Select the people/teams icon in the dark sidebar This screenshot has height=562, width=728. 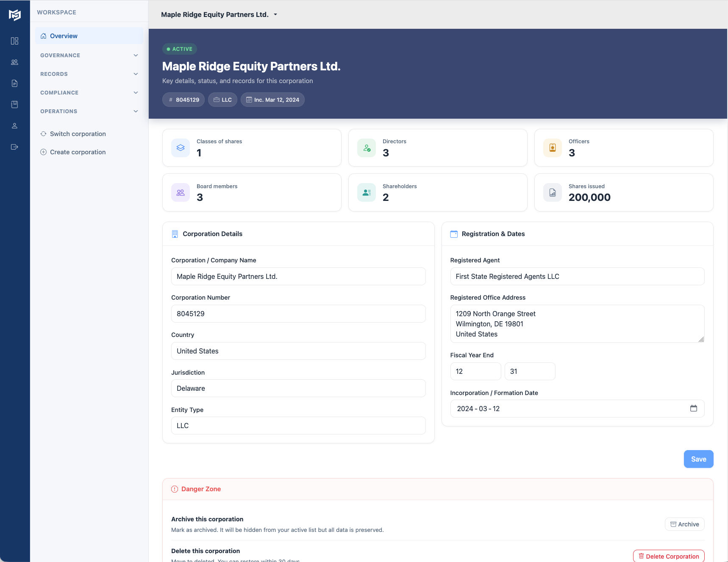point(15,62)
